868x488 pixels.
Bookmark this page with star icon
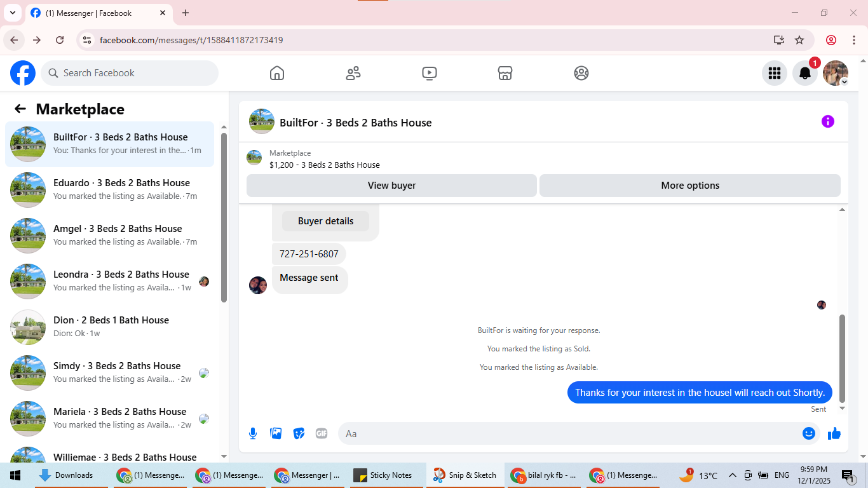799,40
